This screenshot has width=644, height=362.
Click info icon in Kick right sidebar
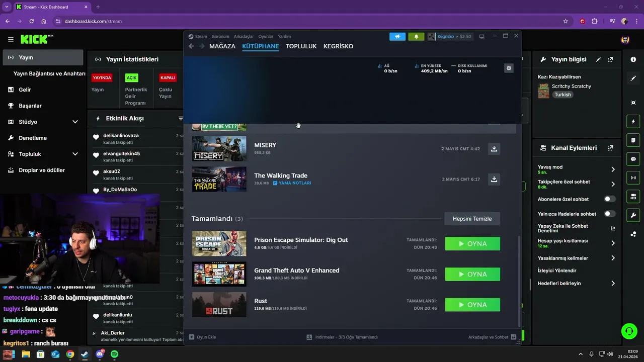click(633, 59)
